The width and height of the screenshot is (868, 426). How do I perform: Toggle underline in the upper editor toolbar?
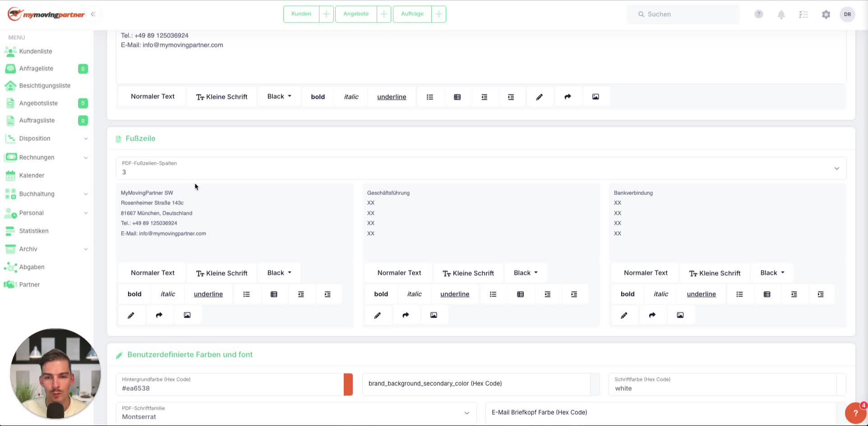click(x=392, y=97)
